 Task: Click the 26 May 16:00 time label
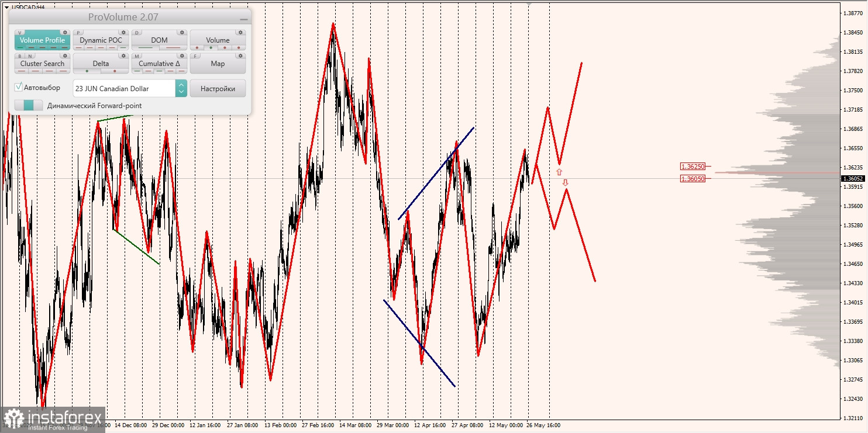(x=543, y=425)
